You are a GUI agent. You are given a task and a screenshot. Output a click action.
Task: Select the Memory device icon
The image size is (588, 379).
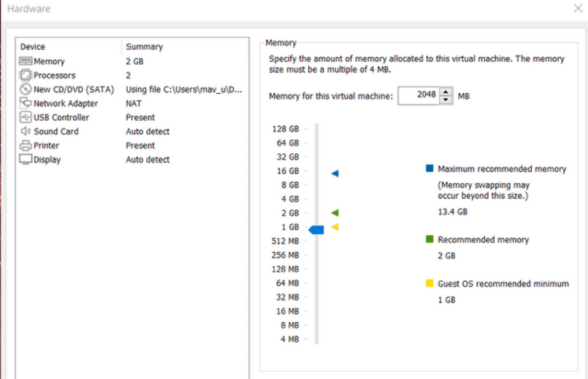[x=26, y=61]
